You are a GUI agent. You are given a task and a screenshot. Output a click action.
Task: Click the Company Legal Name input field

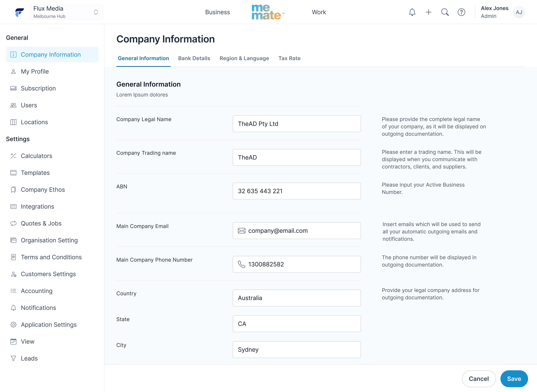click(297, 124)
